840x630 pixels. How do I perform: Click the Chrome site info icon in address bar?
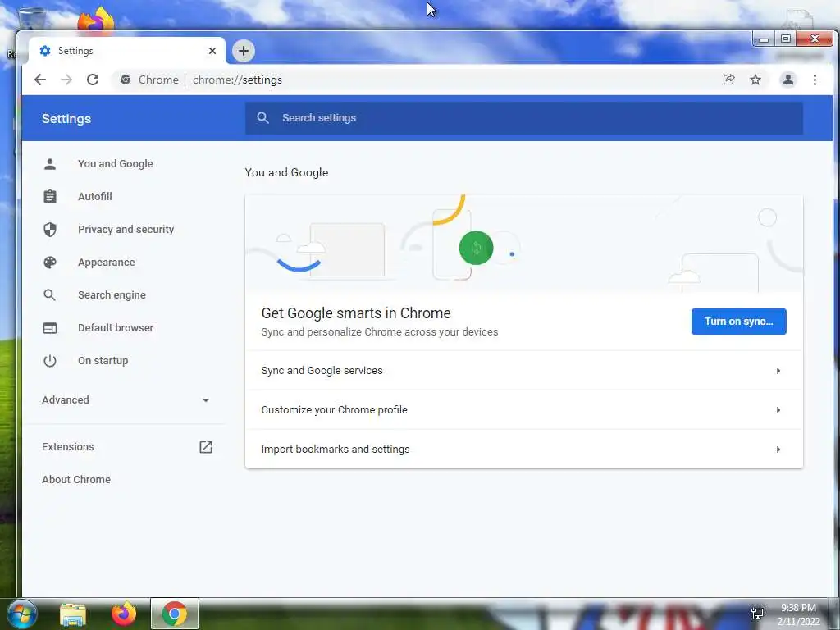pyautogui.click(x=126, y=80)
